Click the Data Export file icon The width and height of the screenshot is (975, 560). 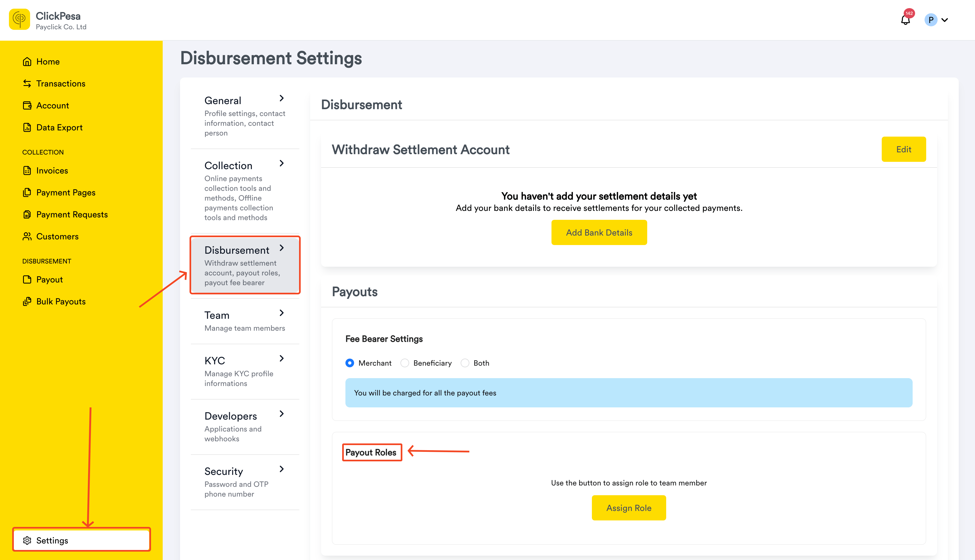tap(27, 127)
